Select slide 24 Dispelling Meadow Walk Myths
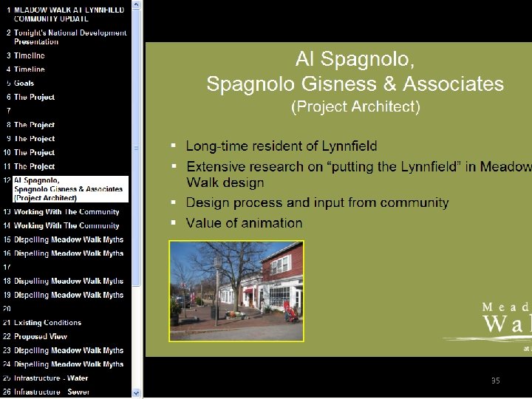 [69, 364]
